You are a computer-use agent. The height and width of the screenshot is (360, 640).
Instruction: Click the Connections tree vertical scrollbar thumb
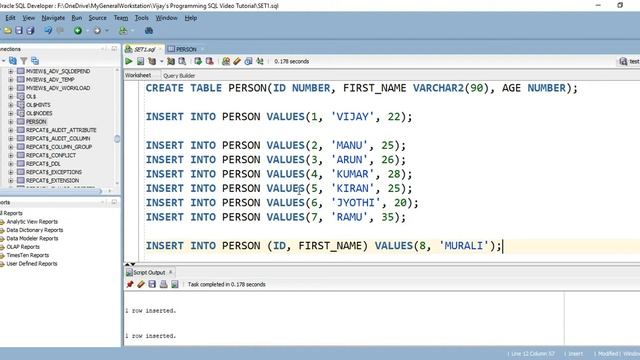tap(117, 139)
